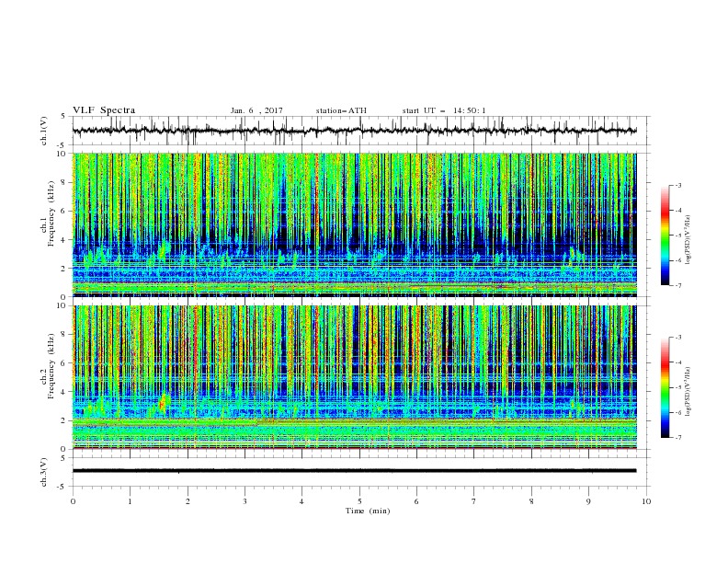Click the ch.2 frequency tick label "8"
728x563 pixels.
64,335
